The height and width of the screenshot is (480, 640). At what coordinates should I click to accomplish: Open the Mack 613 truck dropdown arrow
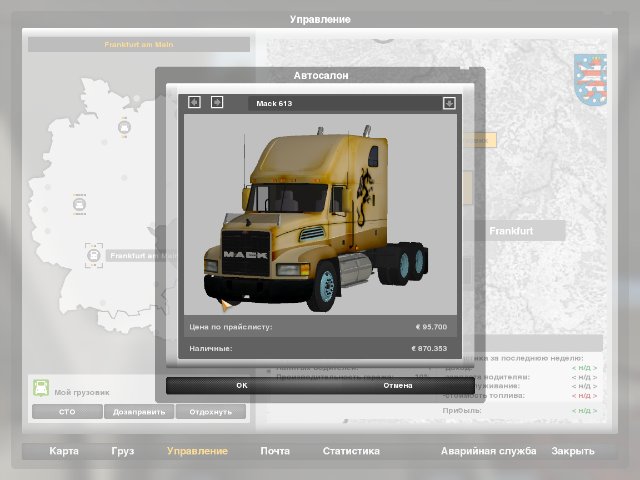click(449, 103)
